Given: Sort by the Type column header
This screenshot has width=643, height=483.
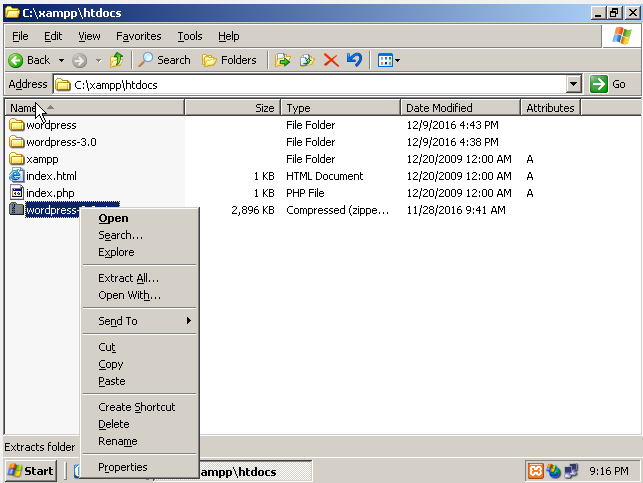Looking at the screenshot, I should click(340, 108).
